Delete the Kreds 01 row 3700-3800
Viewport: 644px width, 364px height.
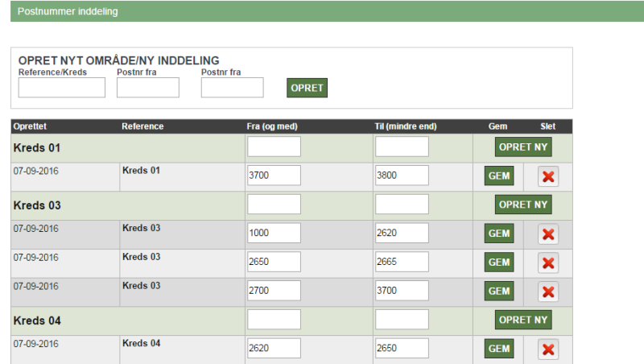coord(548,176)
